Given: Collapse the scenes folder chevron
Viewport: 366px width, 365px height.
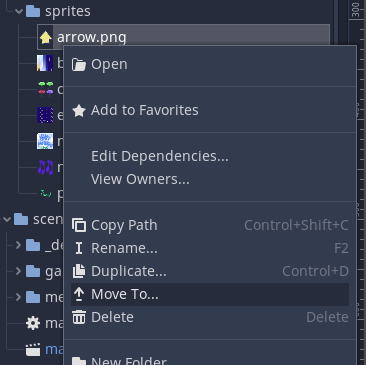Looking at the screenshot, I should (7, 219).
